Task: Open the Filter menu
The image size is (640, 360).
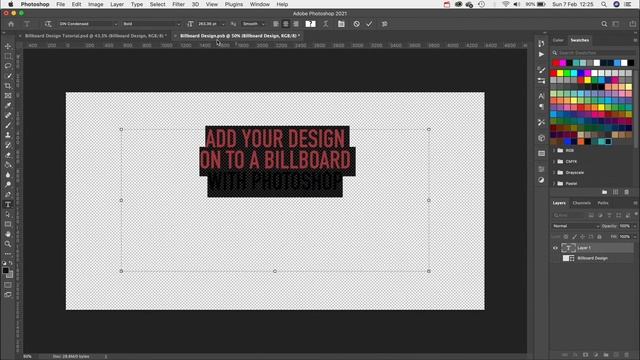Action: (178, 4)
